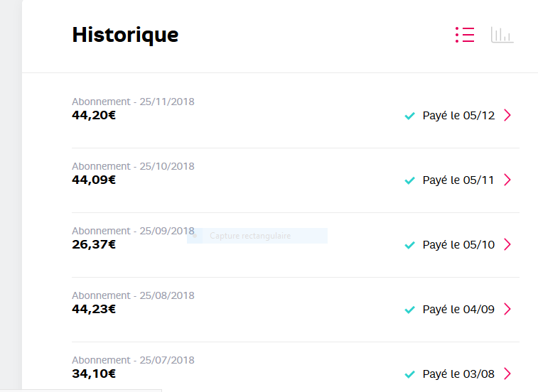Click green checkmark for 03/08 payment
This screenshot has width=538, height=392.
point(409,374)
